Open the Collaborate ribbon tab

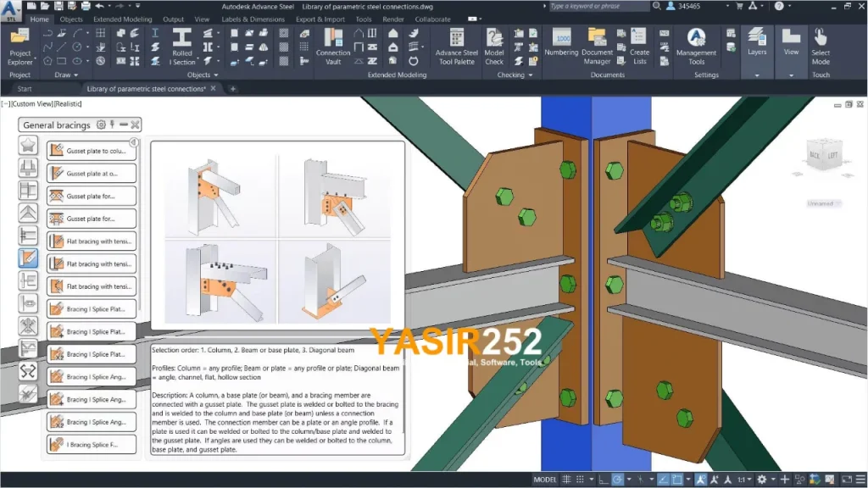pos(432,19)
